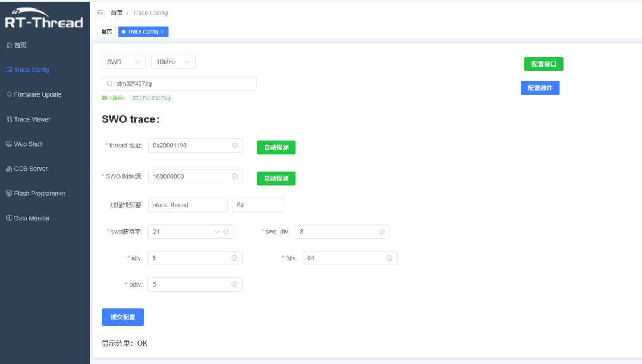Click the 器件路径 label

click(114, 98)
